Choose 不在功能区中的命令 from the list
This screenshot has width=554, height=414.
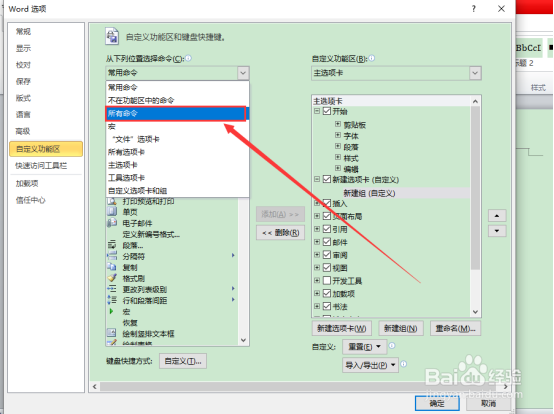click(x=177, y=100)
